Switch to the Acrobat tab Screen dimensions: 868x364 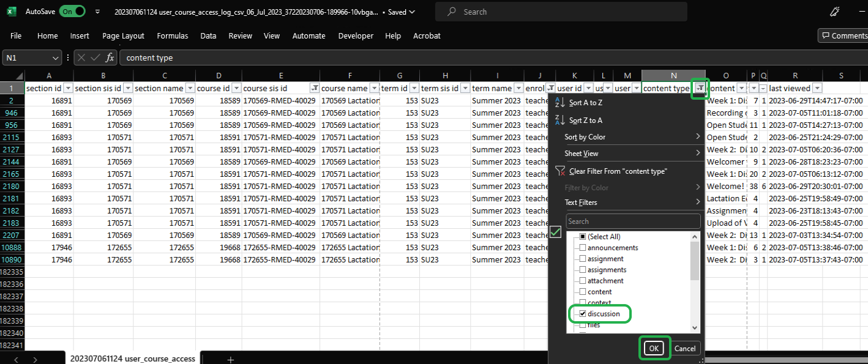click(427, 36)
